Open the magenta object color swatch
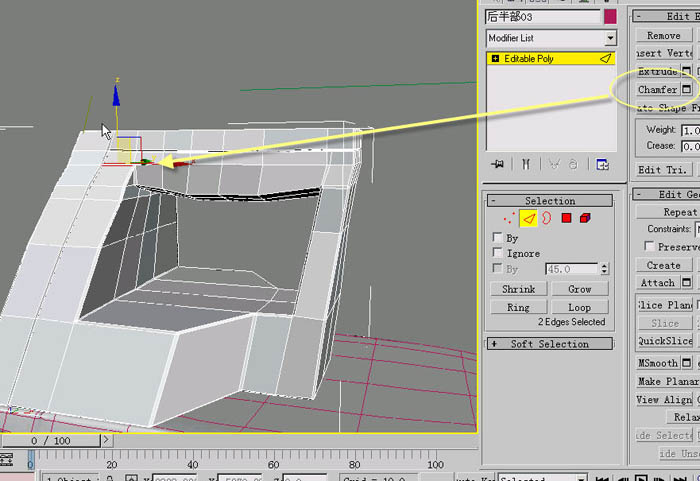The width and height of the screenshot is (700, 481). point(610,17)
